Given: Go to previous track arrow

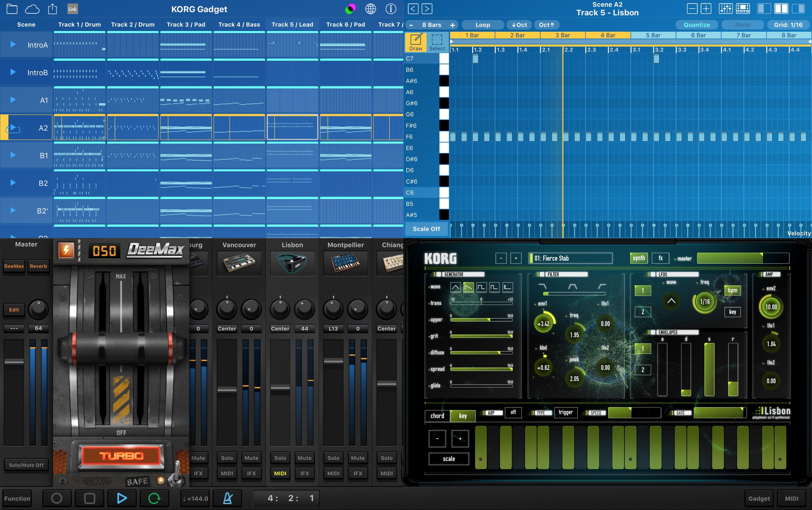Looking at the screenshot, I should 413,8.
